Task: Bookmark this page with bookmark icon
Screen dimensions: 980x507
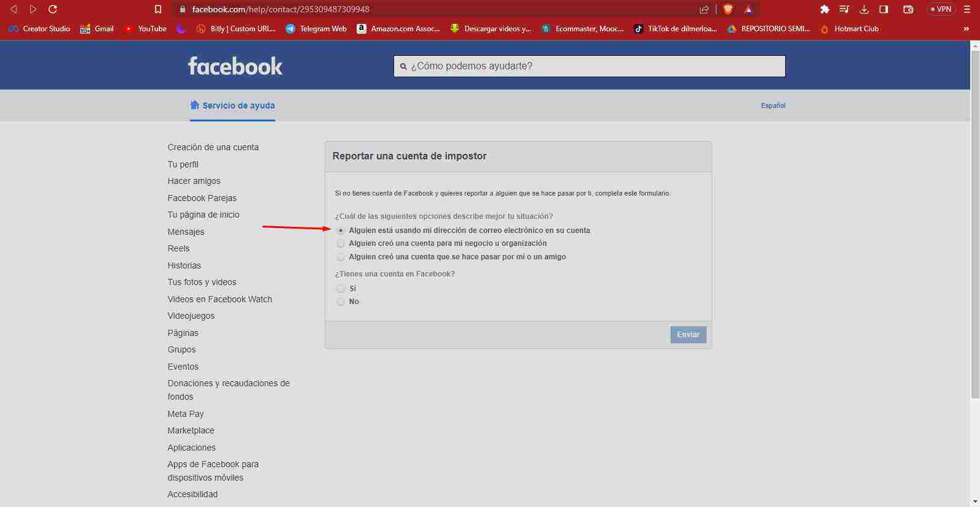Action: click(158, 9)
